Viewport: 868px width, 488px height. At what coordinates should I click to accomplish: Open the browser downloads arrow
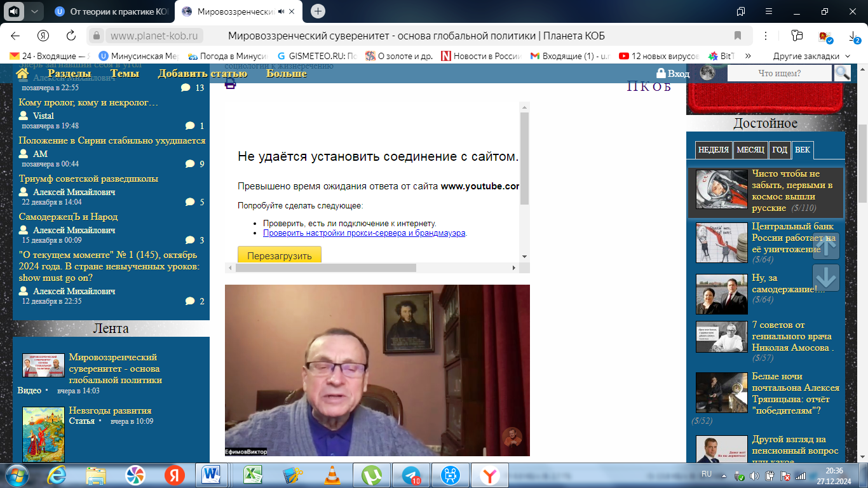click(x=853, y=36)
